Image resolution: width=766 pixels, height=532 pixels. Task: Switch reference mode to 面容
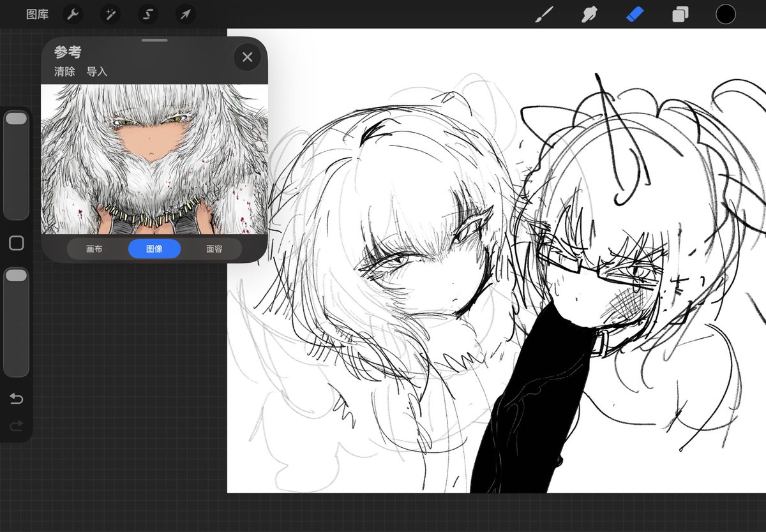[214, 249]
